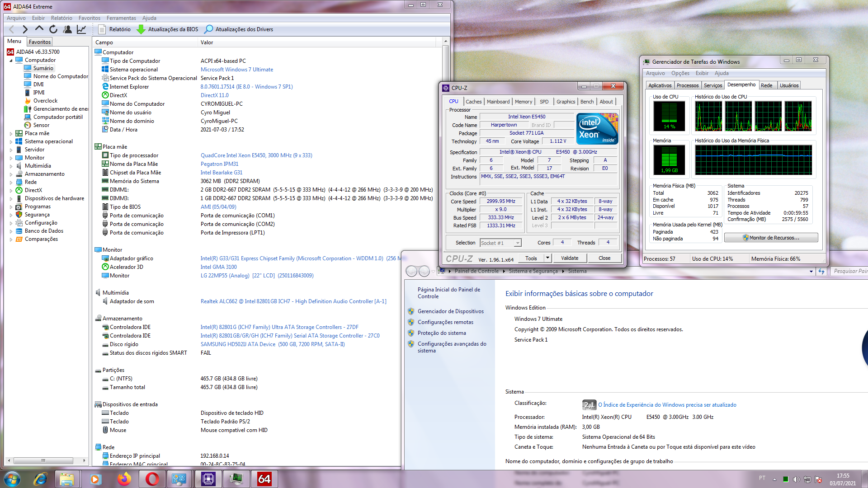Switch to Processos tab in Task Manager
Image resolution: width=868 pixels, height=488 pixels.
pos(688,85)
